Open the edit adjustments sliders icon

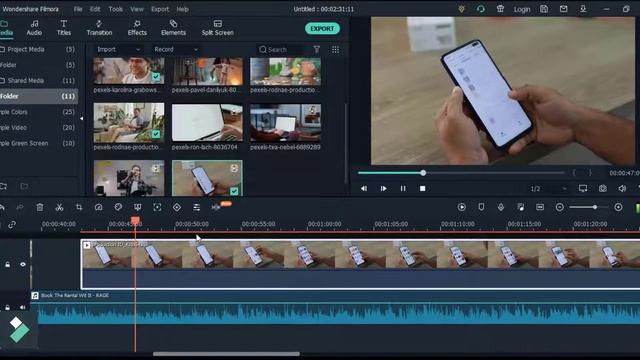pos(196,207)
